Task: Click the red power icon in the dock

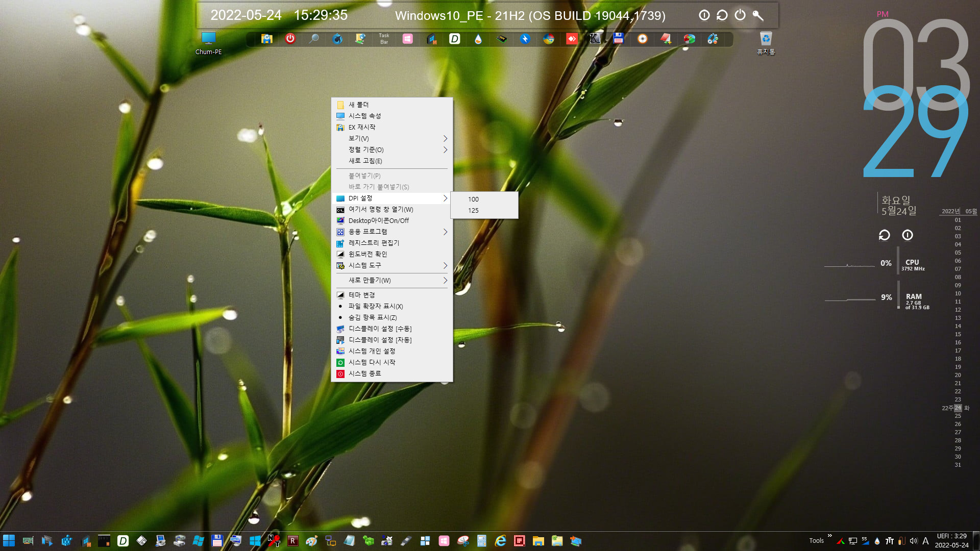Action: [x=290, y=39]
